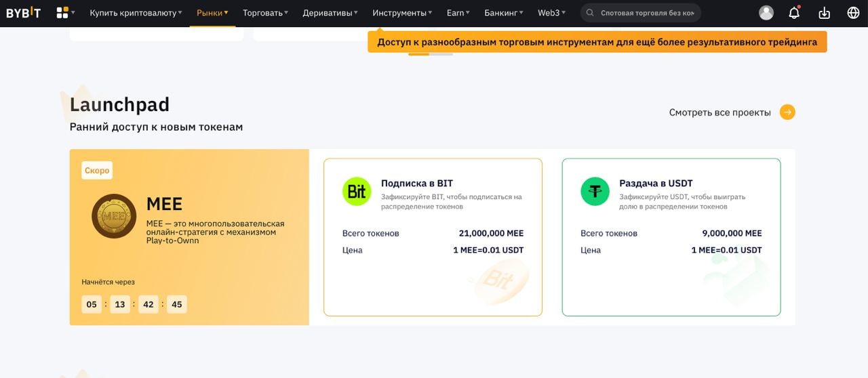Open the user profile avatar
Viewport: 868px width, 378px height.
click(x=766, y=12)
